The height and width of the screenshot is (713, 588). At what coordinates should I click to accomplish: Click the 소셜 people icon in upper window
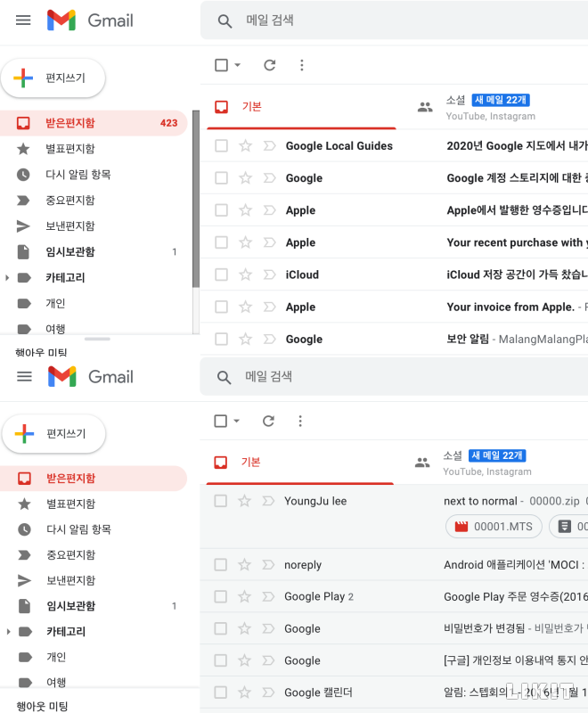coord(425,107)
